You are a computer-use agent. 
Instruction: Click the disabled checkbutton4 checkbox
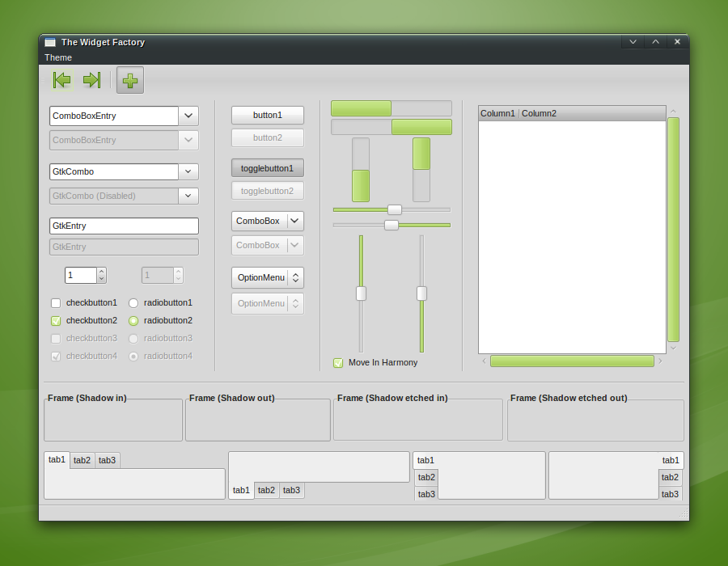pos(56,357)
